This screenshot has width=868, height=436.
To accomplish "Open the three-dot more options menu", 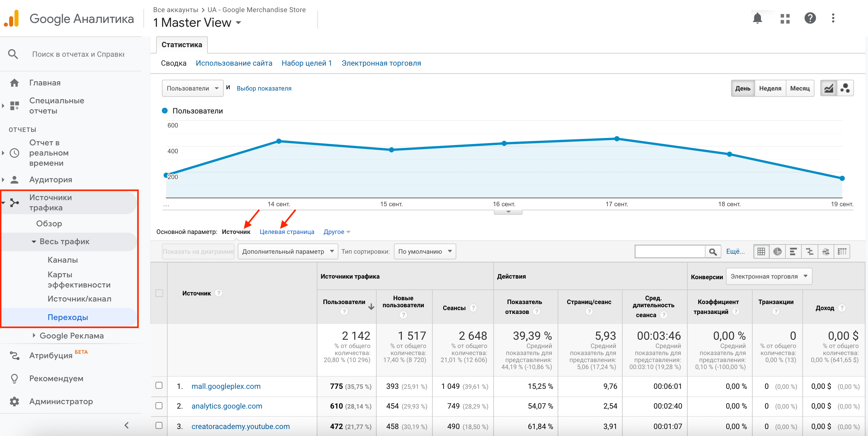I will pos(833,18).
